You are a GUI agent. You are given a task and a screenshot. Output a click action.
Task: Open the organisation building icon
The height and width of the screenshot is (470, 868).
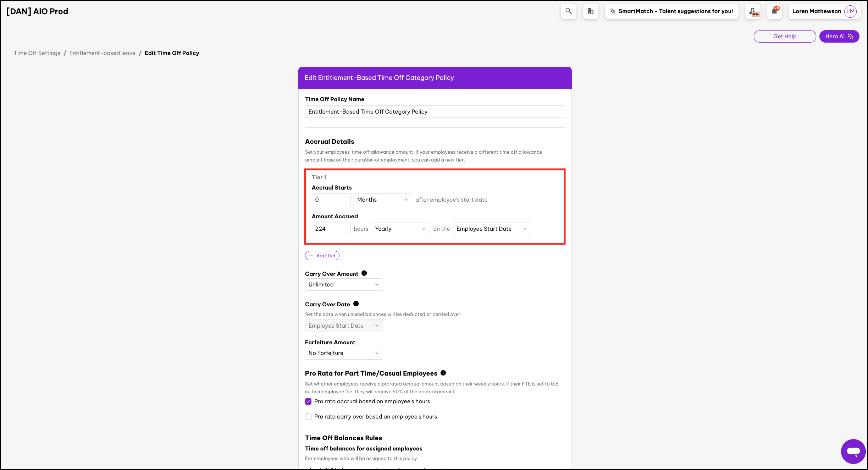click(x=590, y=11)
